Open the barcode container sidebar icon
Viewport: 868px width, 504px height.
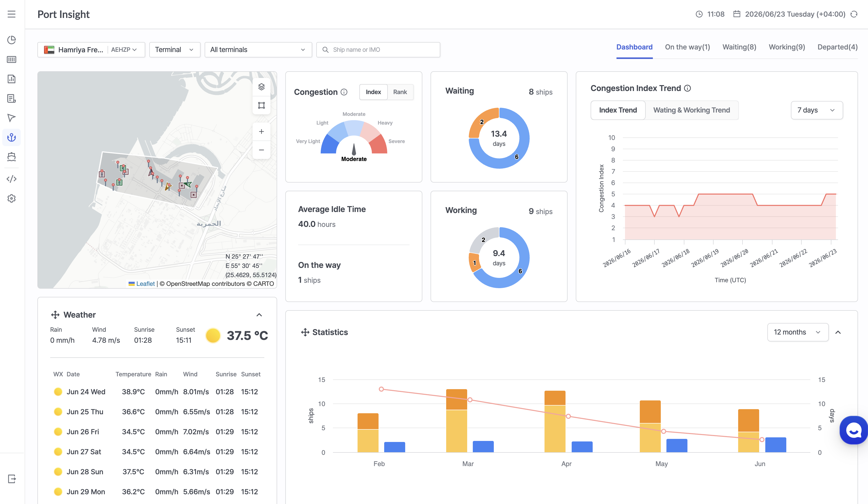point(11,60)
